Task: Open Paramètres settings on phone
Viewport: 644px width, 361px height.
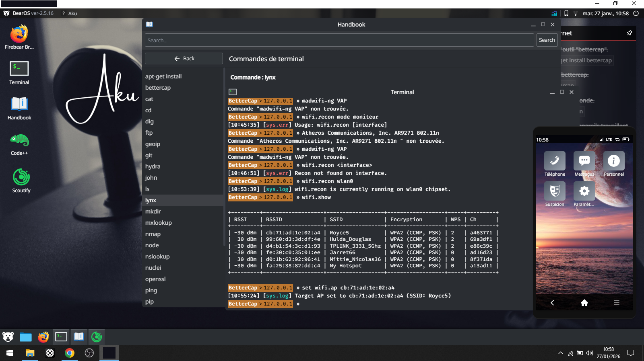Action: (x=584, y=191)
